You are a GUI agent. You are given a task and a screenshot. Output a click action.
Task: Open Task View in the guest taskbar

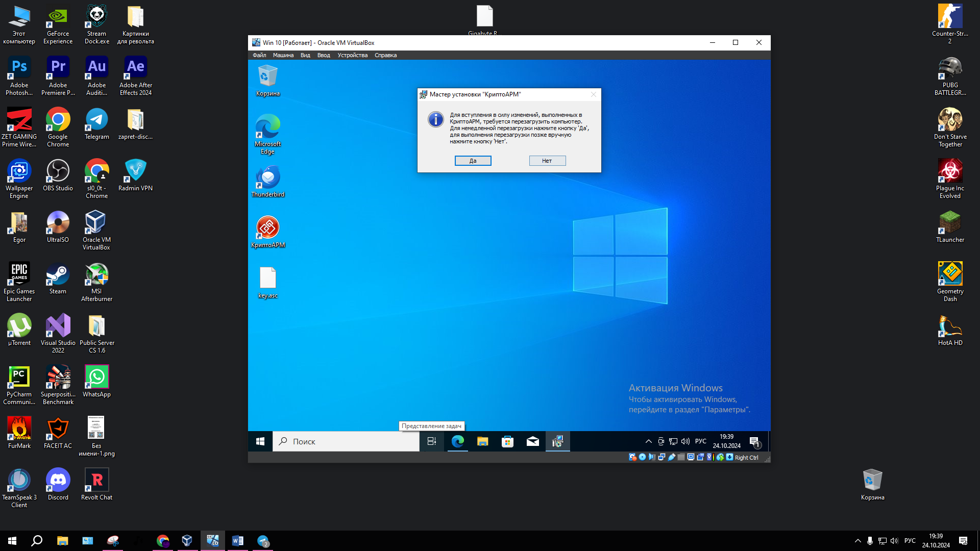coord(432,441)
